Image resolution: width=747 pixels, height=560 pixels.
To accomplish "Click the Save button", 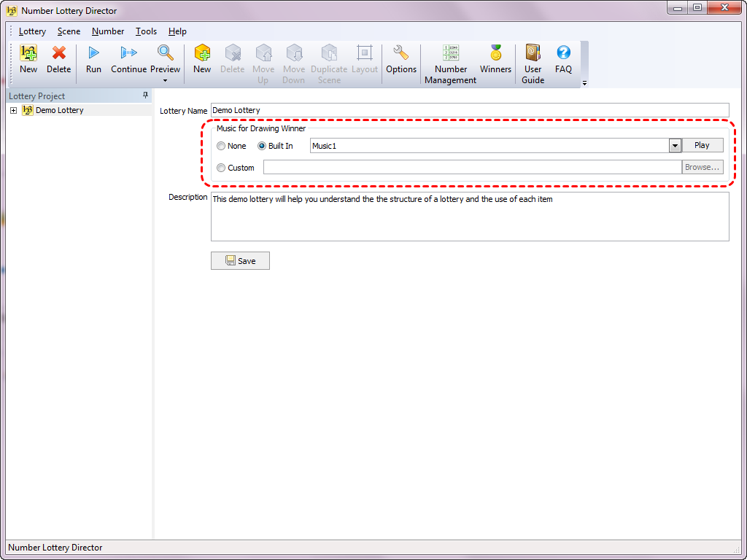I will pyautogui.click(x=240, y=261).
